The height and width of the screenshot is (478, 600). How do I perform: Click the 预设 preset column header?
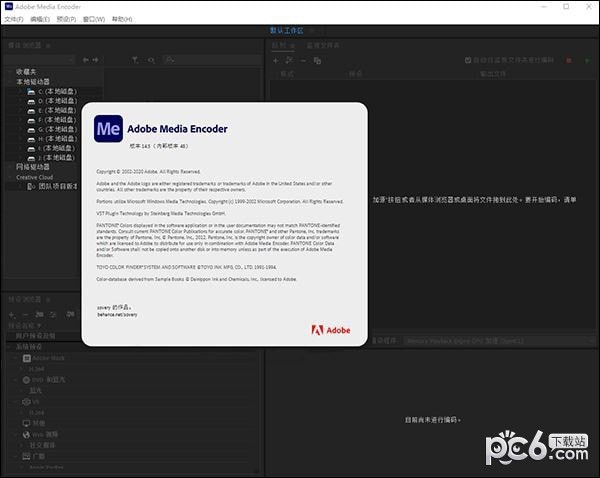pyautogui.click(x=355, y=74)
